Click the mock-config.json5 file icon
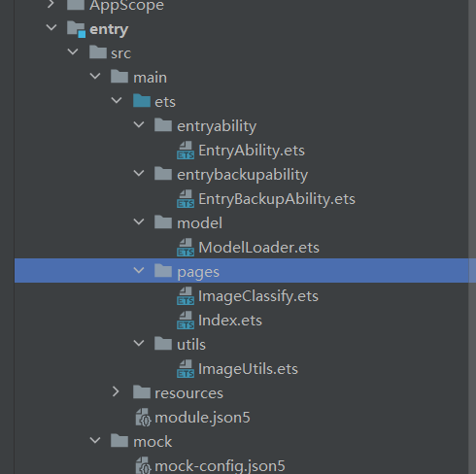 pyautogui.click(x=143, y=465)
